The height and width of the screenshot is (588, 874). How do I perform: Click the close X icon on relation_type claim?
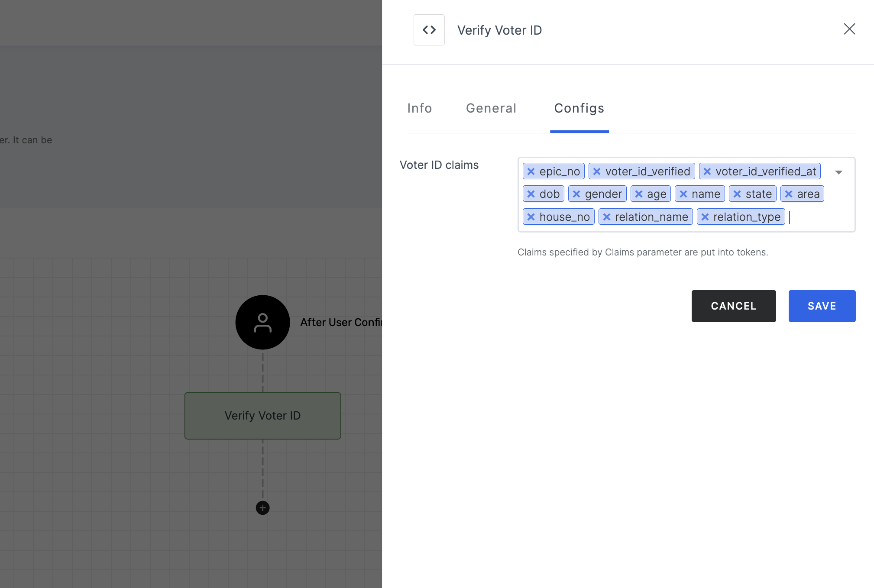click(706, 216)
